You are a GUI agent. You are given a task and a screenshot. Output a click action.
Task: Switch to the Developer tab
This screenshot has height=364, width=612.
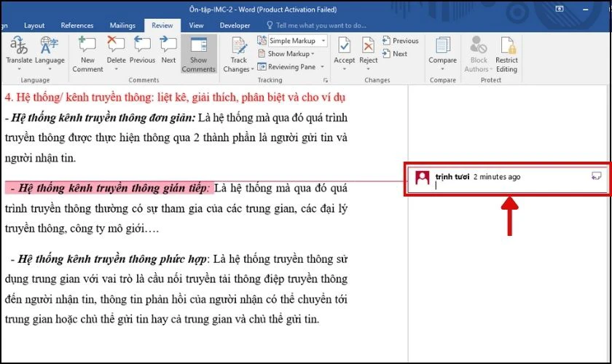pos(235,25)
